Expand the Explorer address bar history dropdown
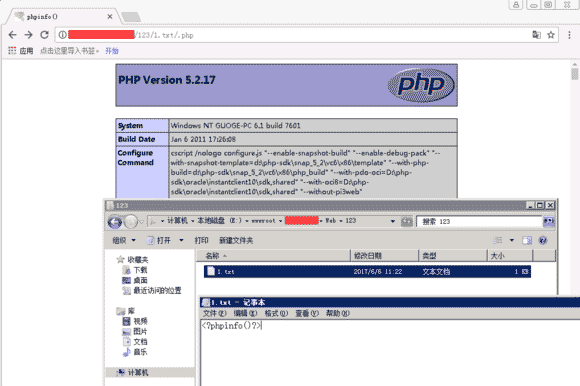Image resolution: width=580 pixels, height=386 pixels. coord(393,221)
